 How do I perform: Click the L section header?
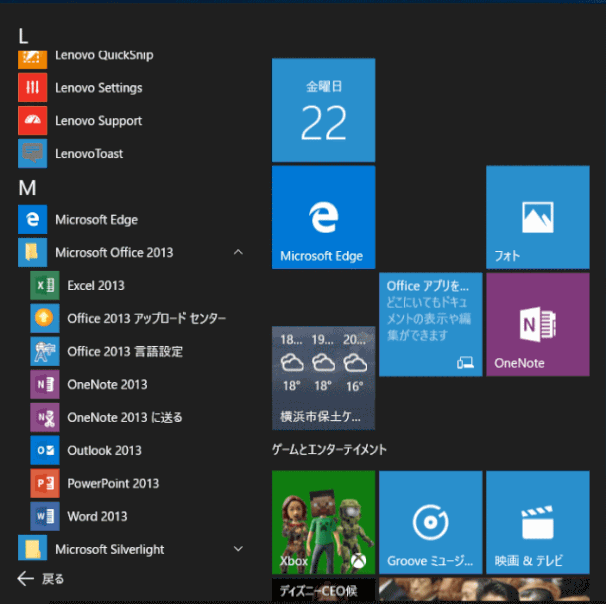pyautogui.click(x=24, y=36)
